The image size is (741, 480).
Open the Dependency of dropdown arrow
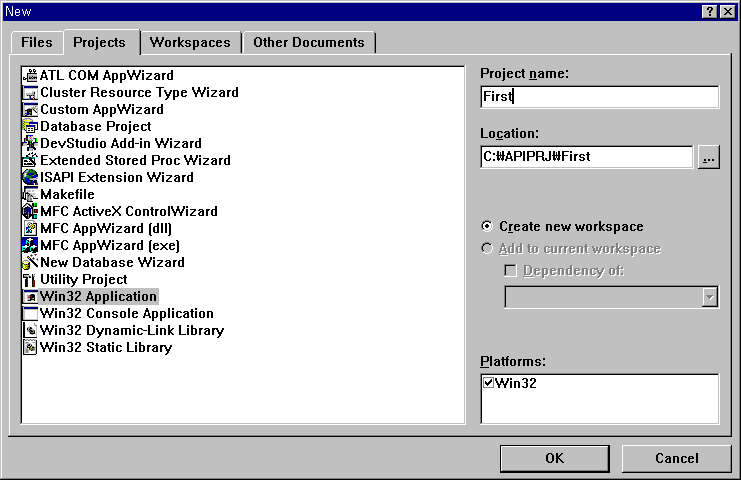pos(709,297)
